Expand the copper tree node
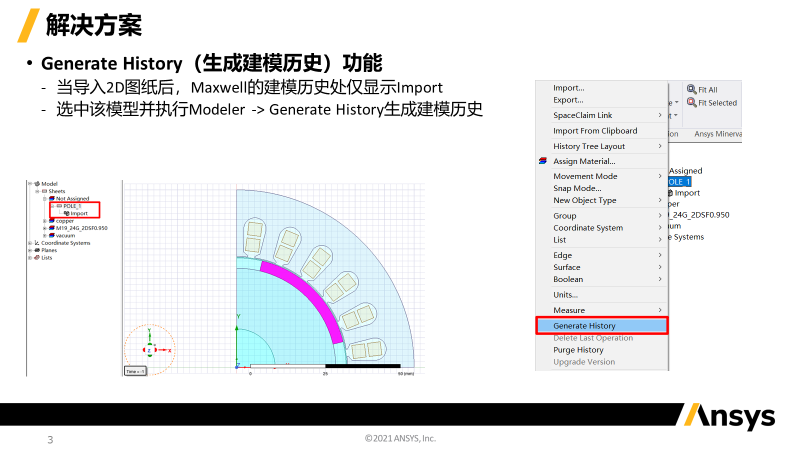Viewport: 800px width, 450px height. click(45, 221)
